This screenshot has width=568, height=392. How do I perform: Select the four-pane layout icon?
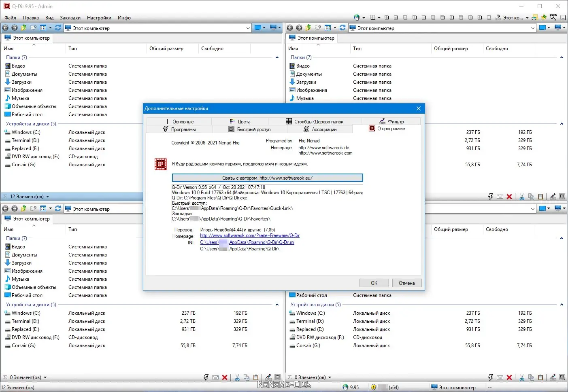pyautogui.click(x=373, y=17)
